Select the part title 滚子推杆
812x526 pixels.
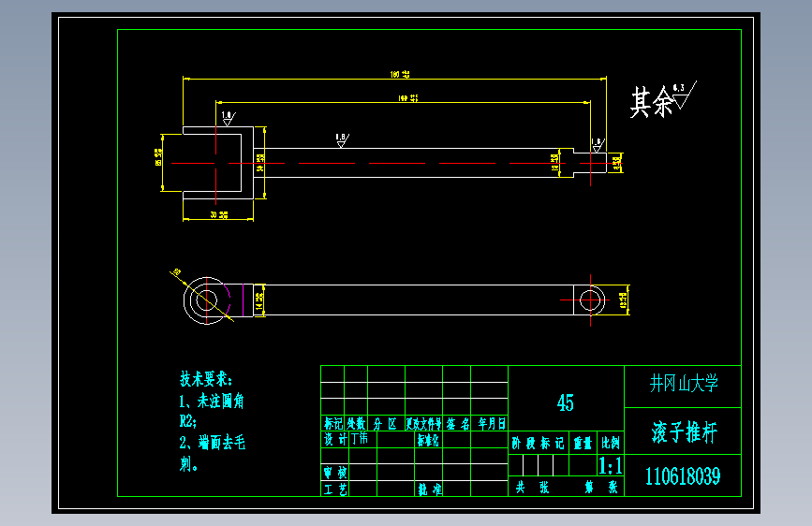684,431
